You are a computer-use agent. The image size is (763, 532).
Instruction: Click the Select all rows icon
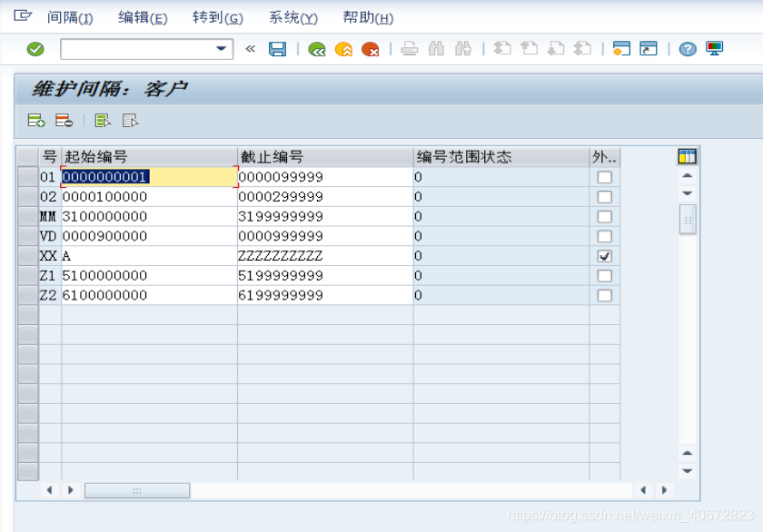103,120
